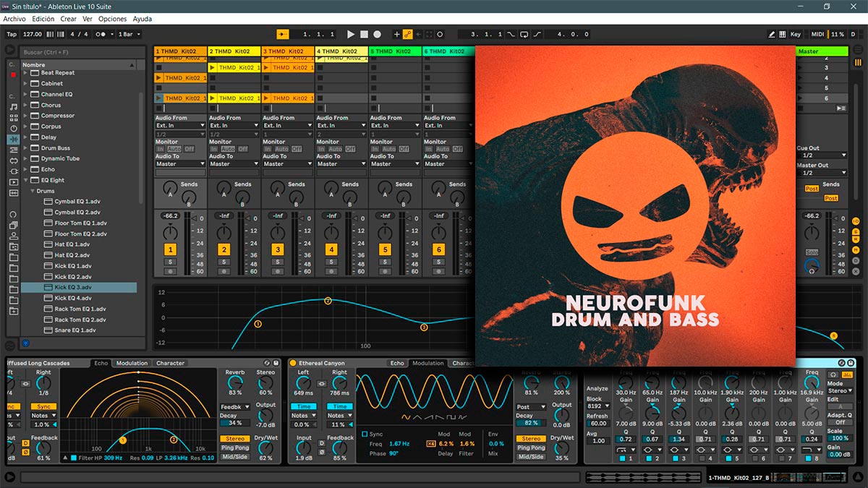Open the Ayuda menu

pyautogui.click(x=142, y=19)
